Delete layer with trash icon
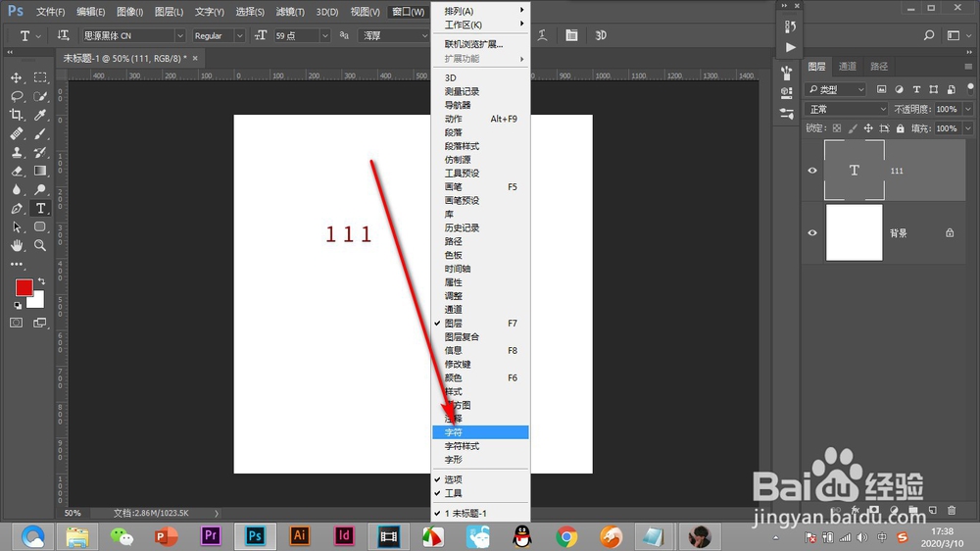980x551 pixels. tap(952, 511)
